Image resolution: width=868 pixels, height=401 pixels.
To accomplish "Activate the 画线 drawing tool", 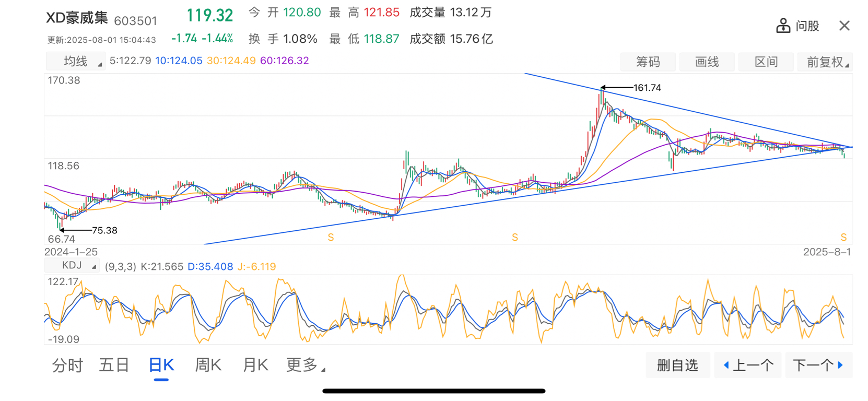I will click(707, 62).
